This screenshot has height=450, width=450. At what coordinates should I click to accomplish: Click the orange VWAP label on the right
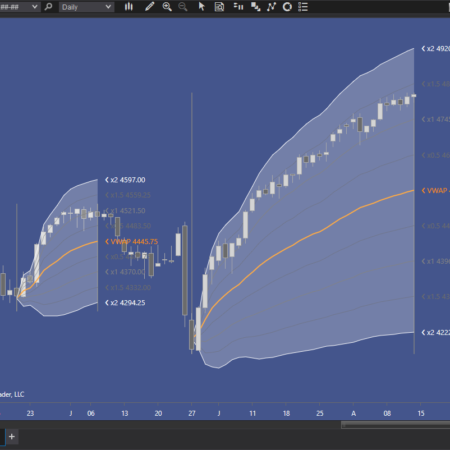[x=436, y=191]
